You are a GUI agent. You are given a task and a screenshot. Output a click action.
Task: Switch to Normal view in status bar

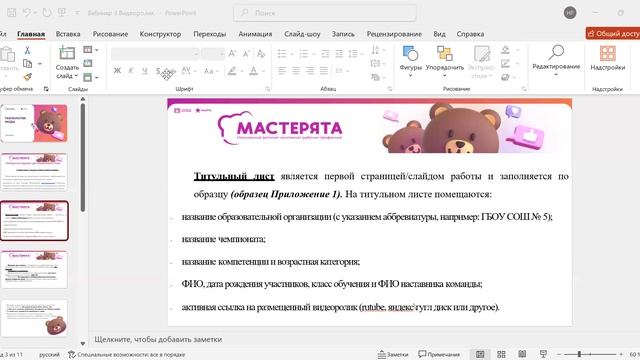480,354
